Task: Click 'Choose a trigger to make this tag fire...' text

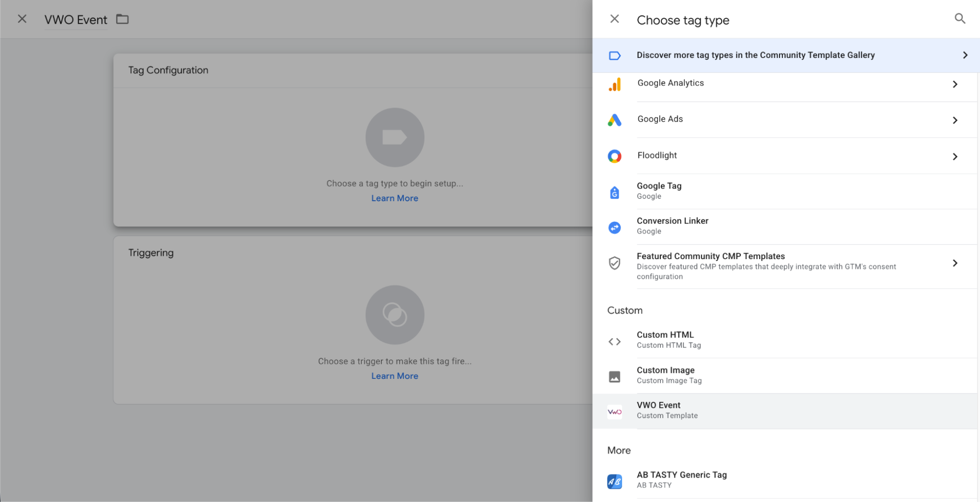Action: (x=395, y=361)
